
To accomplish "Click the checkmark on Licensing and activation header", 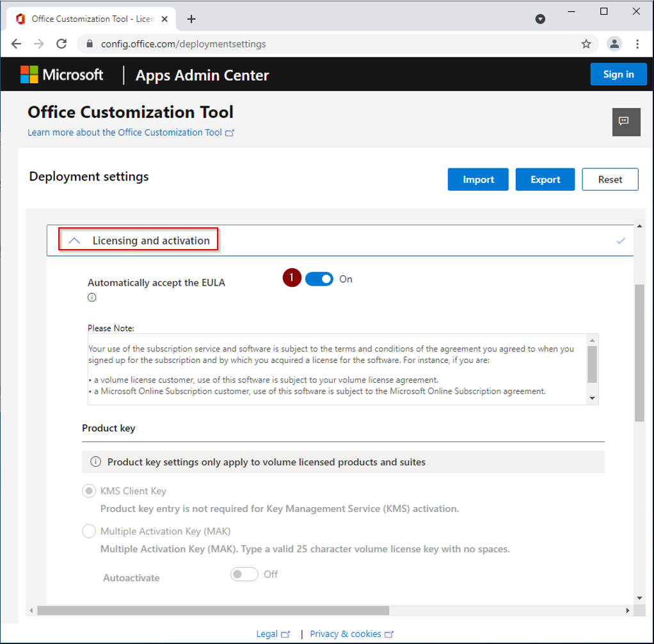I will [621, 241].
